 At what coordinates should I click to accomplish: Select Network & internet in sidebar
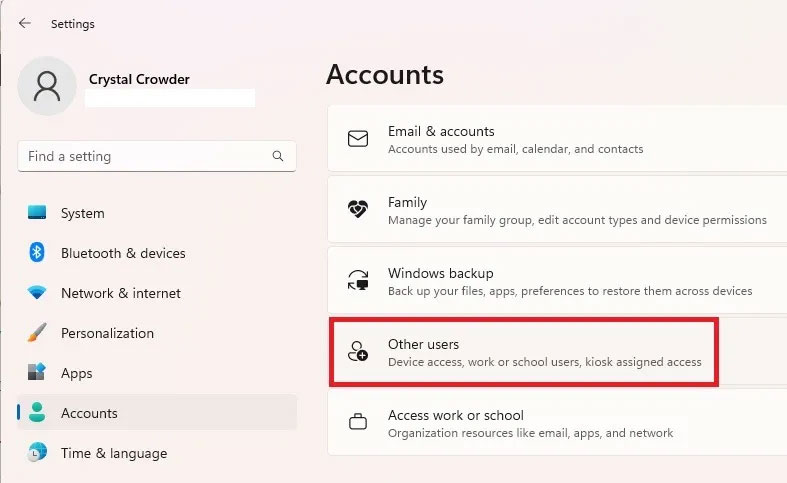click(121, 293)
